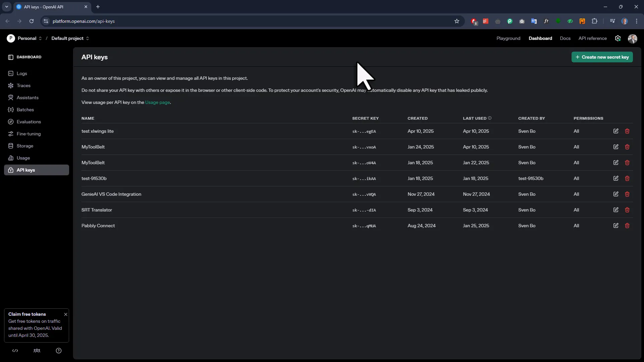This screenshot has height=362, width=644.
Task: Open the members panel at the bottom
Action: click(x=37, y=351)
